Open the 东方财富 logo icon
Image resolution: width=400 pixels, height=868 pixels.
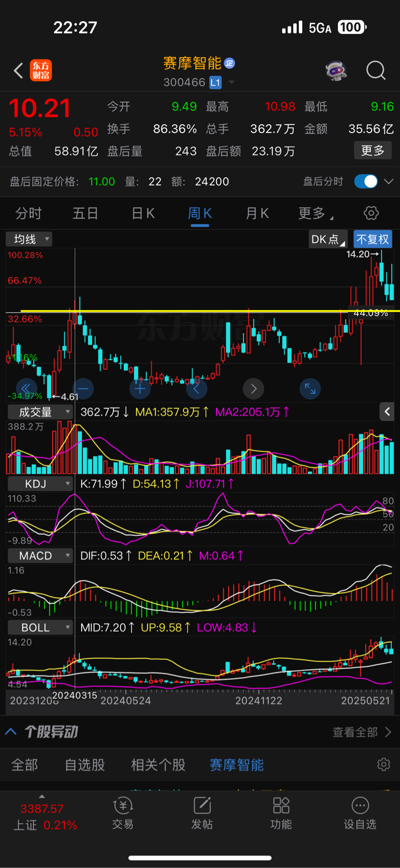(x=41, y=70)
